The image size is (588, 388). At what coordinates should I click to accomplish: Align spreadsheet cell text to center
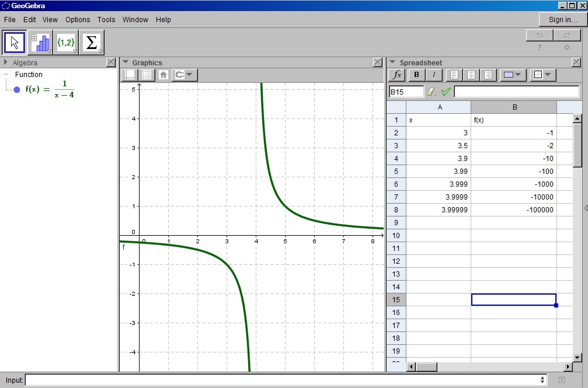click(x=471, y=75)
